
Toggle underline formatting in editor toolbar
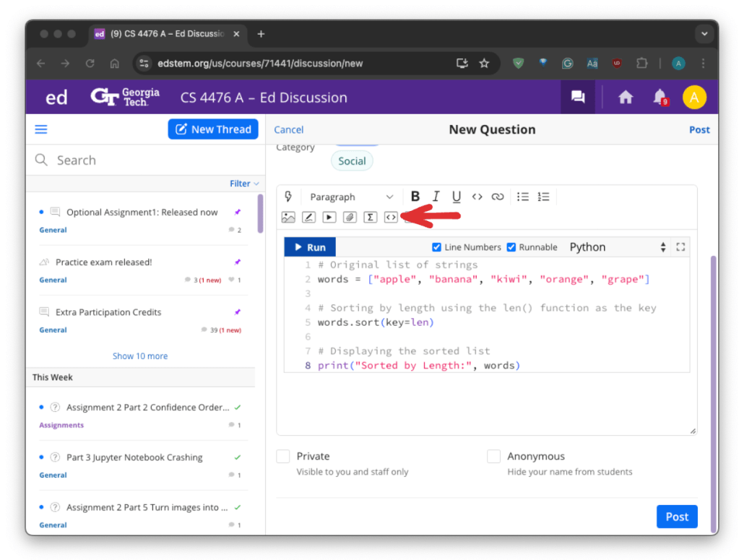pos(457,196)
